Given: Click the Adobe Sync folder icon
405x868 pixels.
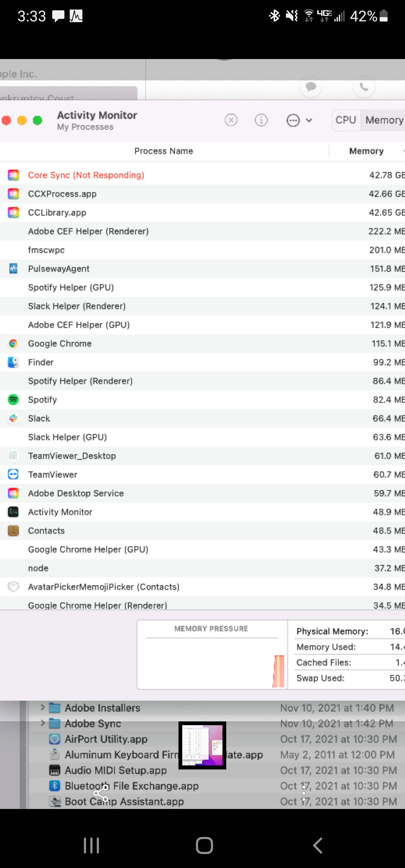Looking at the screenshot, I should (55, 723).
